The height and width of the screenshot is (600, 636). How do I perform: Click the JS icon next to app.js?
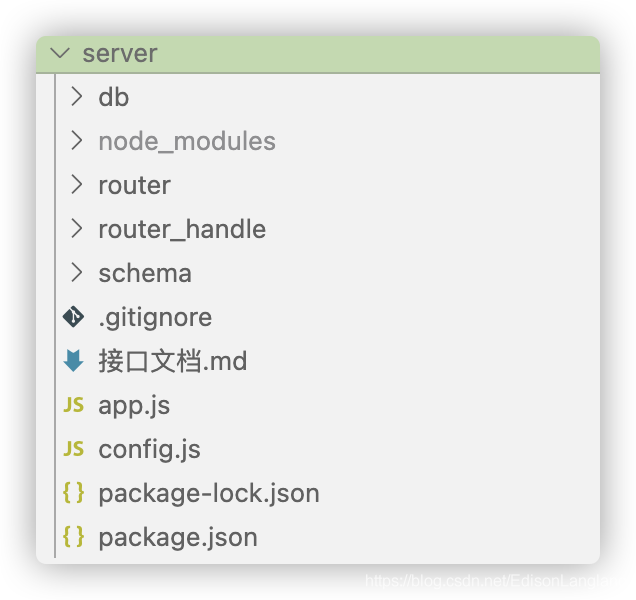click(73, 405)
